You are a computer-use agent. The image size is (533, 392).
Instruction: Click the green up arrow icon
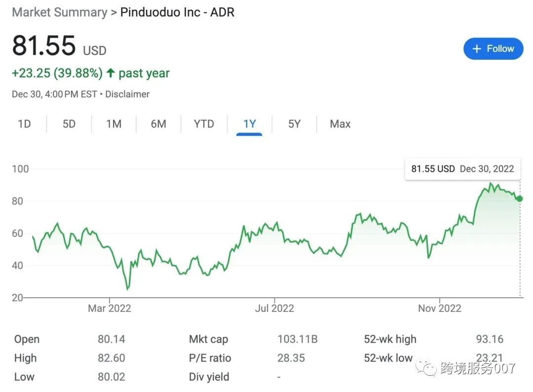111,73
